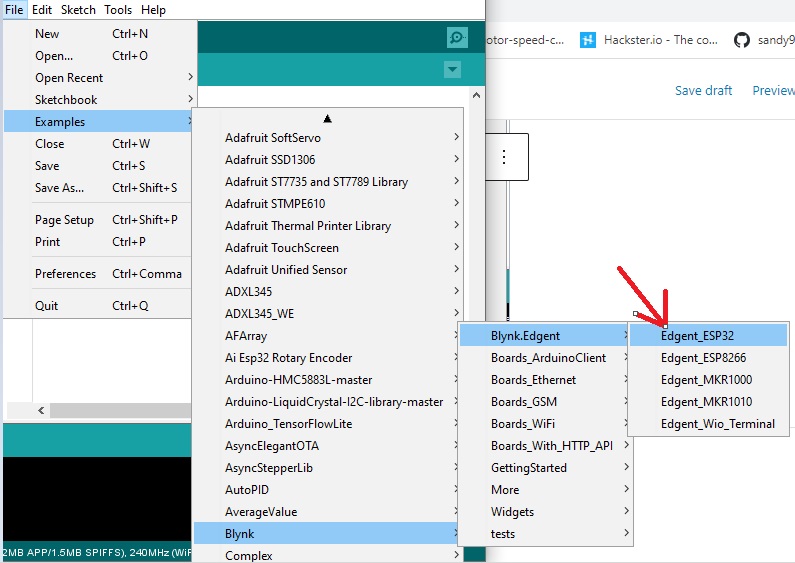Choose Save As... from File menu
795x563 pixels.
click(98, 188)
